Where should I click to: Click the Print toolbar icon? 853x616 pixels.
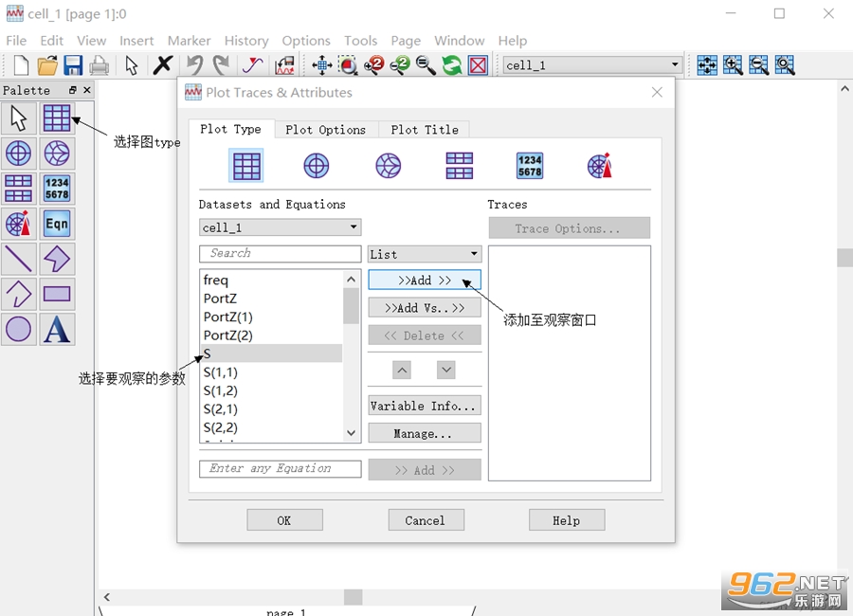(x=99, y=65)
